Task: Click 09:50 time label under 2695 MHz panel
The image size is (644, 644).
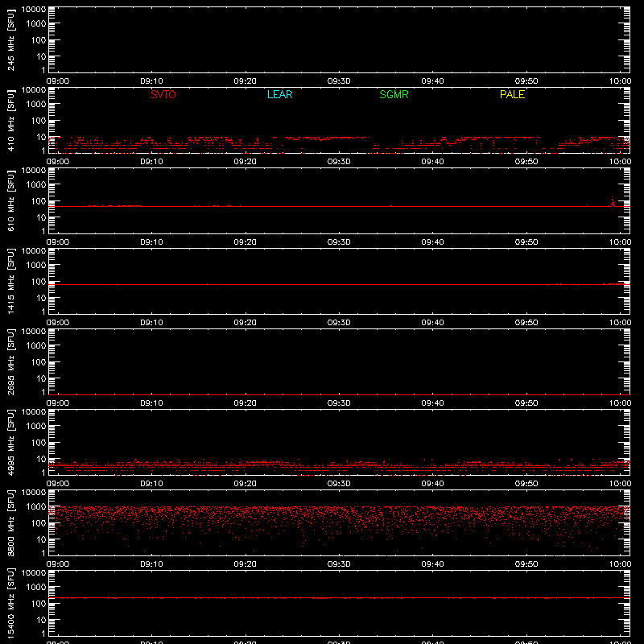Action: click(x=526, y=403)
